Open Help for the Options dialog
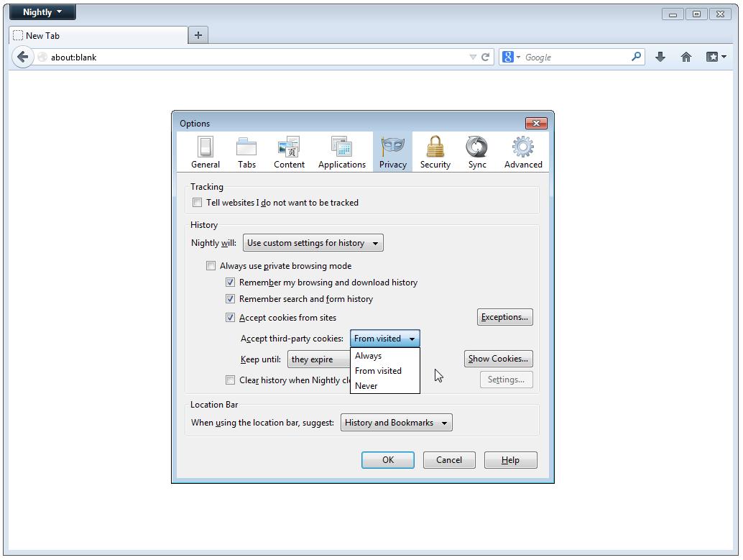Viewport: 743px width, 560px height. click(x=510, y=460)
